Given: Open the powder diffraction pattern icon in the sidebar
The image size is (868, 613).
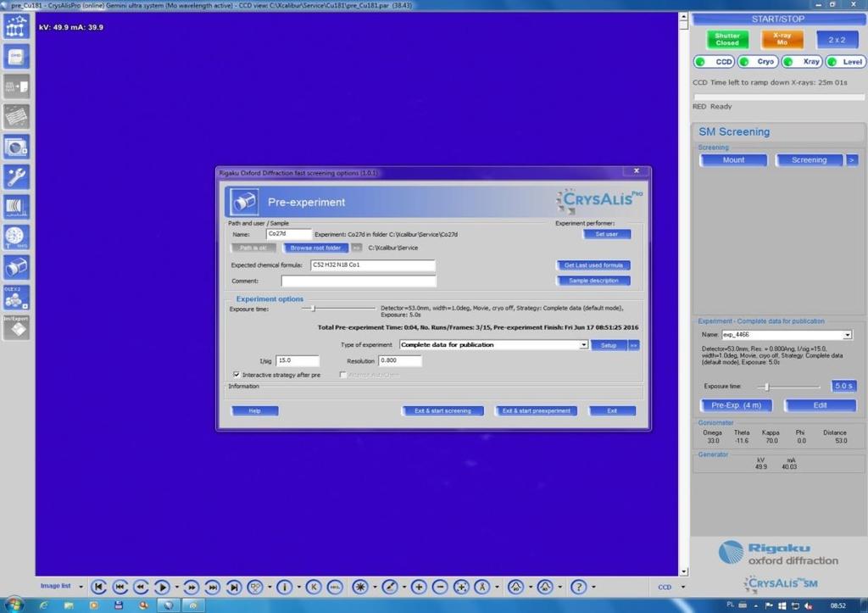Looking at the screenshot, I should 16,207.
